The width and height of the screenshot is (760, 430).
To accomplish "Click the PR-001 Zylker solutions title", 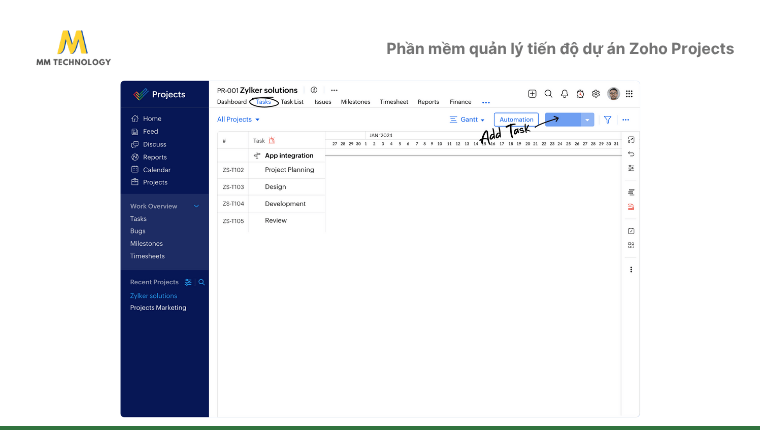I will point(257,90).
